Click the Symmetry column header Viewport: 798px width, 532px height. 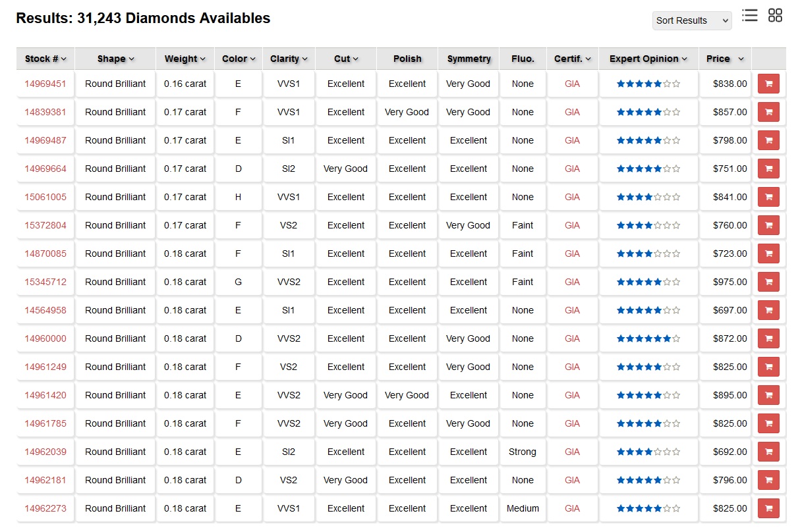[x=469, y=59]
